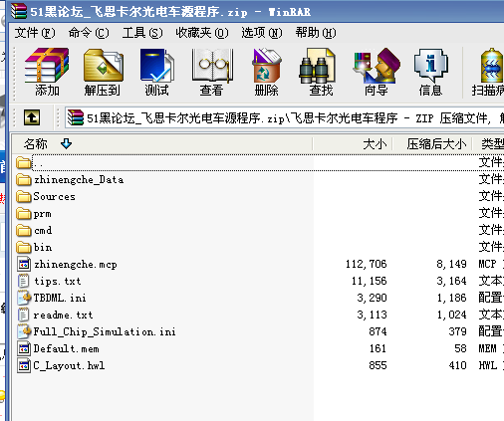Click the 410 packed size value
This screenshot has height=421, width=504.
tap(457, 365)
